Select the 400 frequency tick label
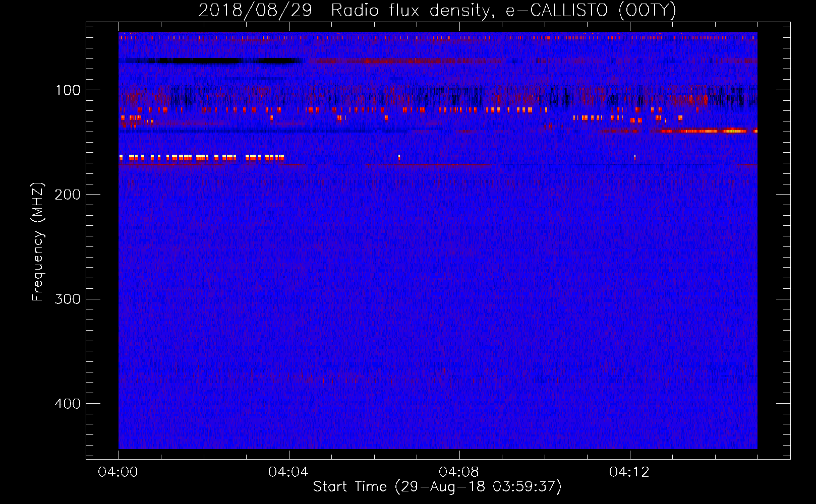This screenshot has height=504, width=816. [68, 404]
